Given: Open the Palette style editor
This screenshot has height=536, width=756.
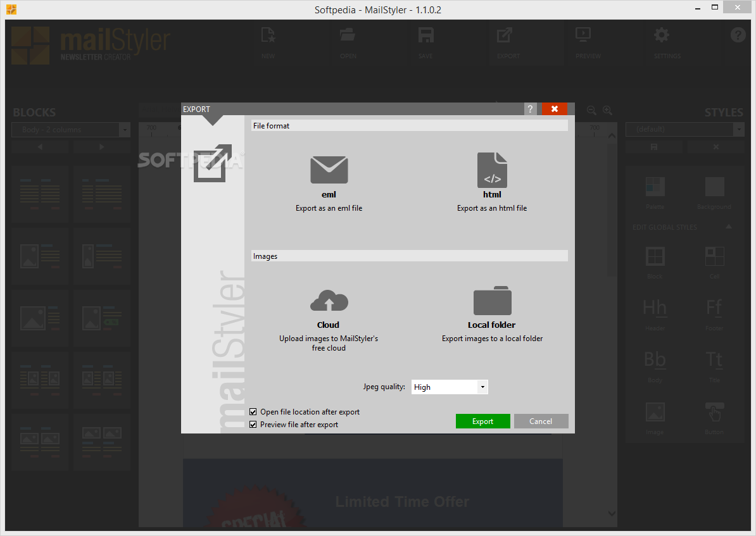Looking at the screenshot, I should point(655,192).
